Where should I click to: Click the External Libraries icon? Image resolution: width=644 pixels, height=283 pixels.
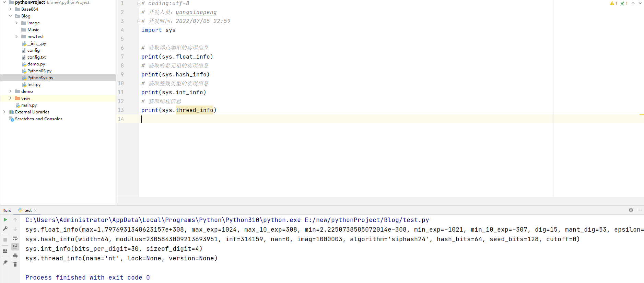point(11,112)
